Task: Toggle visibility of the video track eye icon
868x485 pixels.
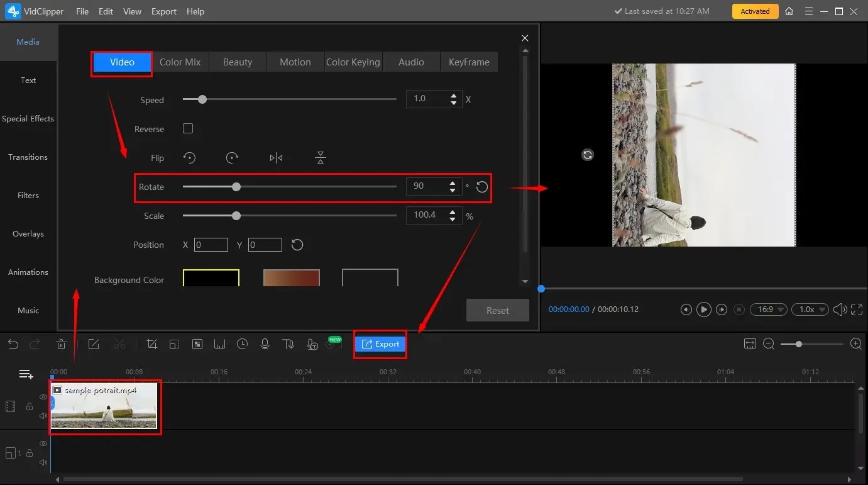Action: pyautogui.click(x=43, y=397)
